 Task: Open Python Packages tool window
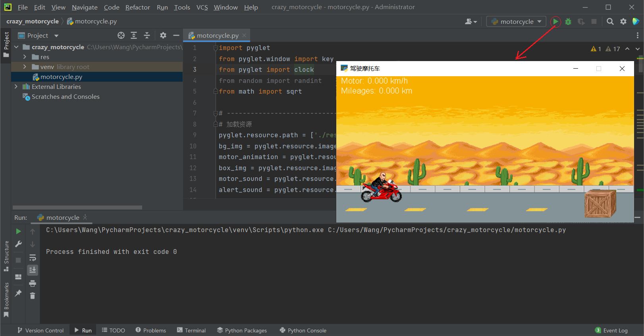click(242, 330)
